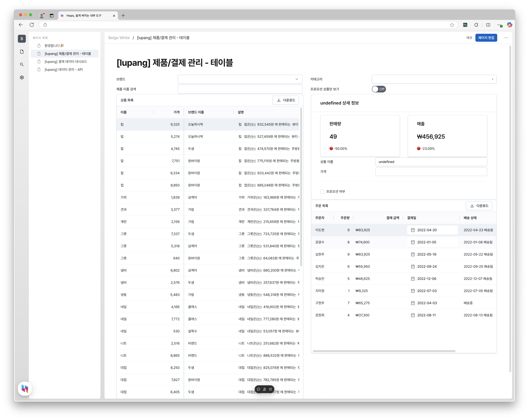
Task: Open a new browser tab
Action: (x=123, y=16)
